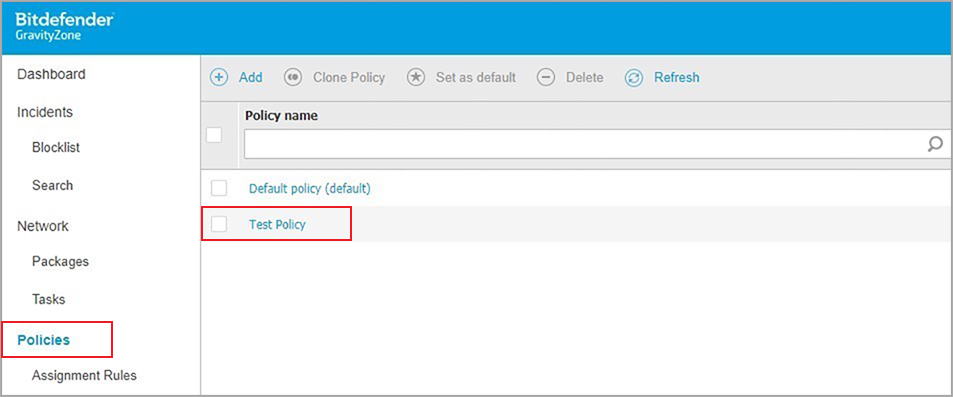
Task: Click the Add plus icon
Action: [x=219, y=78]
